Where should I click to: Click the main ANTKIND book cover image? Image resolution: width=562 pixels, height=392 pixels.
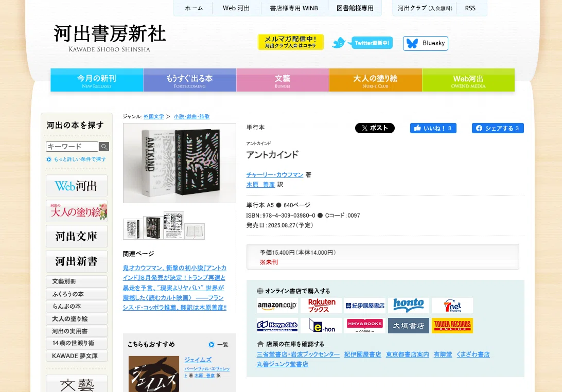180,163
